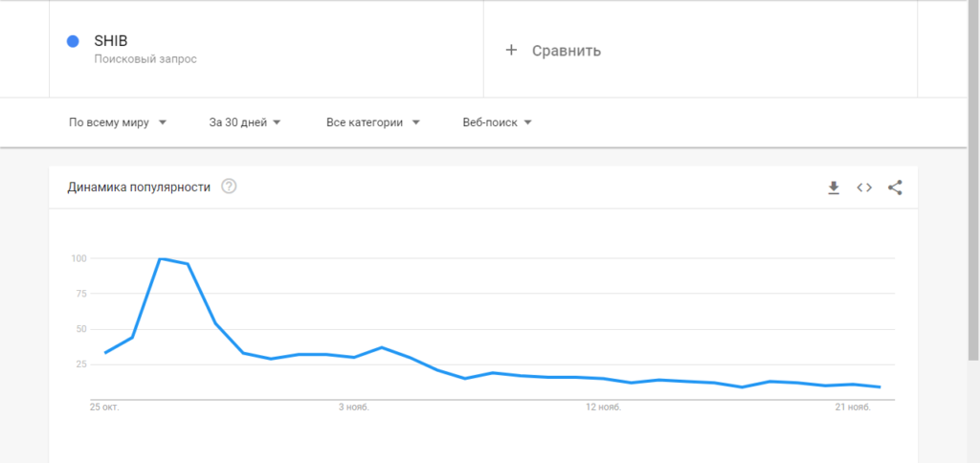Click the peak point of the trend line
Image resolution: width=980 pixels, height=463 pixels.
(x=160, y=258)
